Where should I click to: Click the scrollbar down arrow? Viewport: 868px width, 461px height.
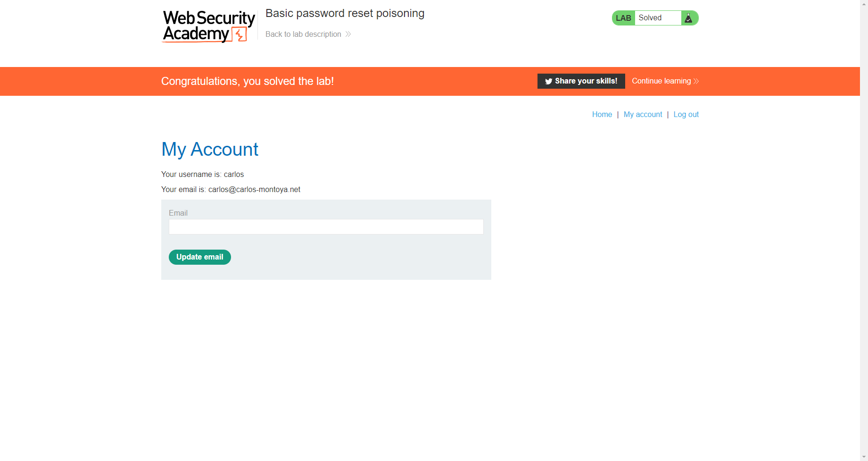864,457
